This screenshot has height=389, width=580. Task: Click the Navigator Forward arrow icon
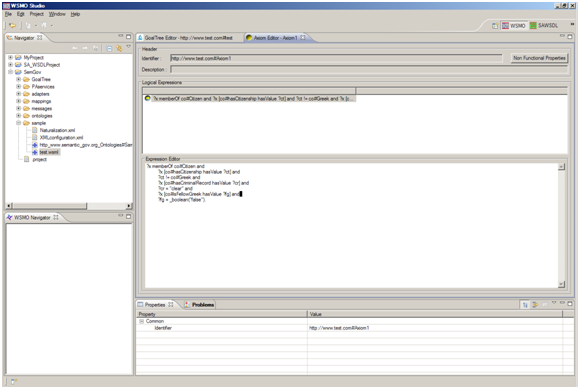[85, 48]
